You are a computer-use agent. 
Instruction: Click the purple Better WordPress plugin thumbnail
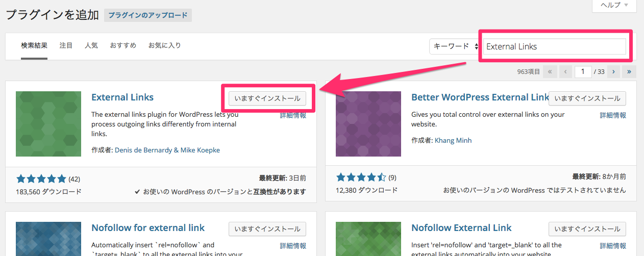pos(368,124)
